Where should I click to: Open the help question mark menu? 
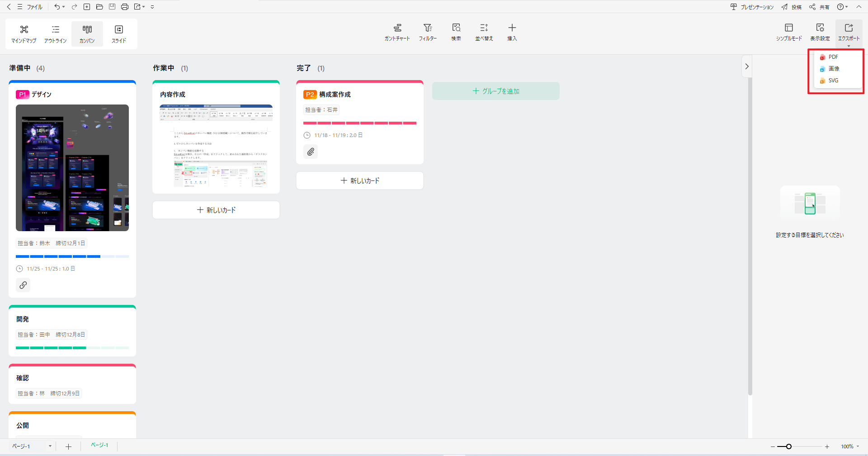click(842, 7)
